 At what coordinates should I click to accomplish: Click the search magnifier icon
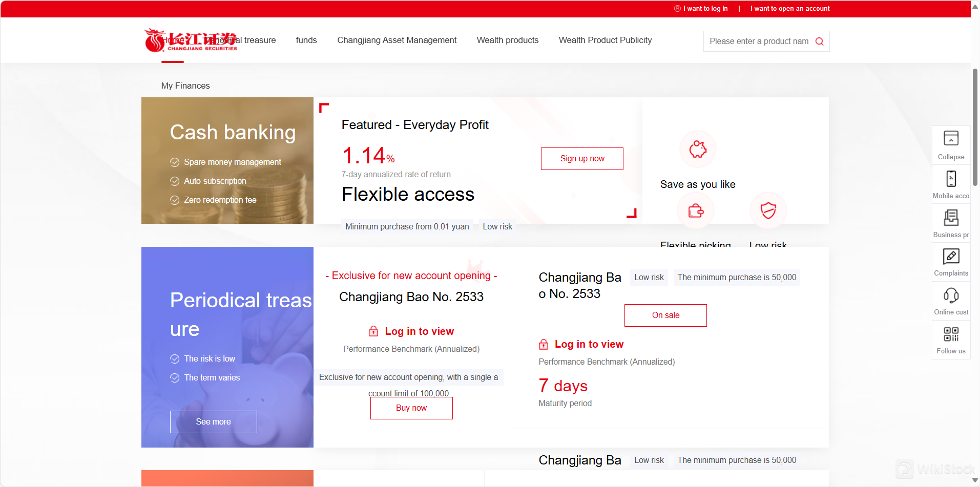click(x=819, y=41)
